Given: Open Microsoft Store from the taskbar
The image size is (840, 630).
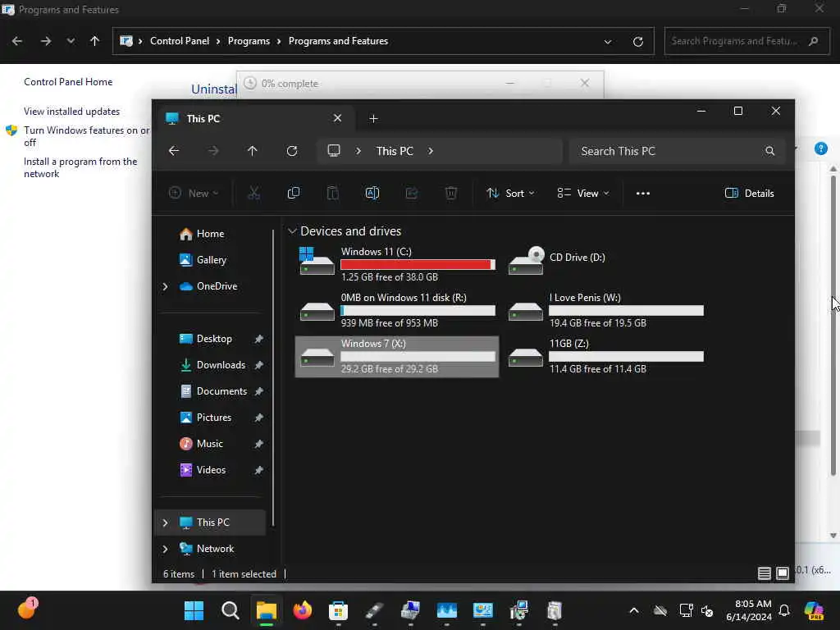Looking at the screenshot, I should pyautogui.click(x=339, y=610).
